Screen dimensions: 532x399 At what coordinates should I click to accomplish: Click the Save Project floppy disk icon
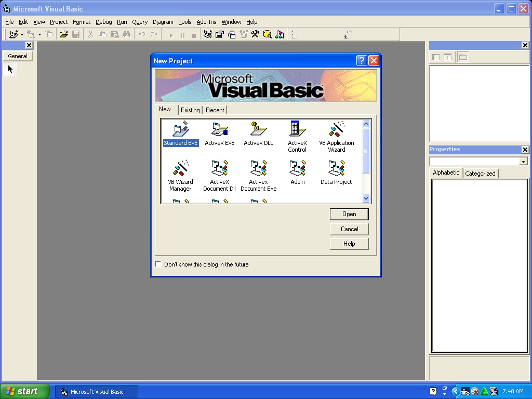(x=76, y=34)
